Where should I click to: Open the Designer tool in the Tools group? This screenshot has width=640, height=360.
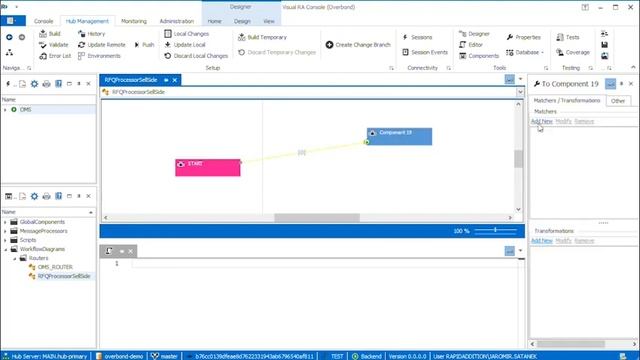click(x=474, y=34)
